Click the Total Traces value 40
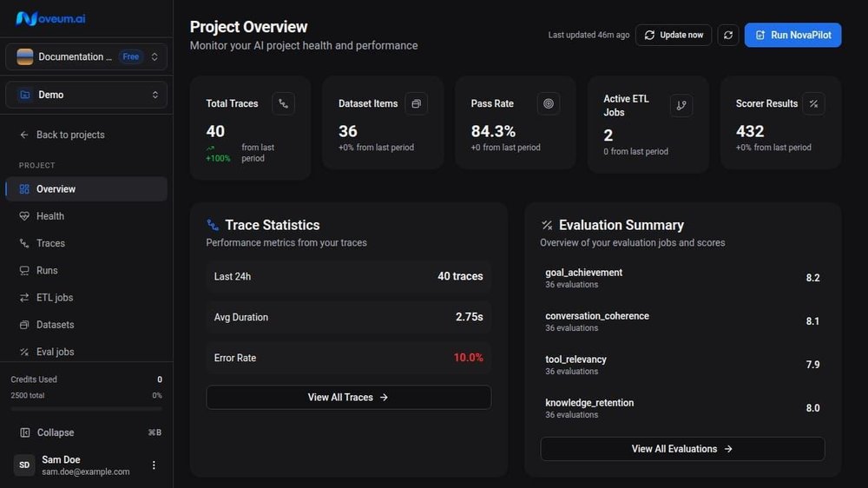The image size is (868, 488). (215, 131)
